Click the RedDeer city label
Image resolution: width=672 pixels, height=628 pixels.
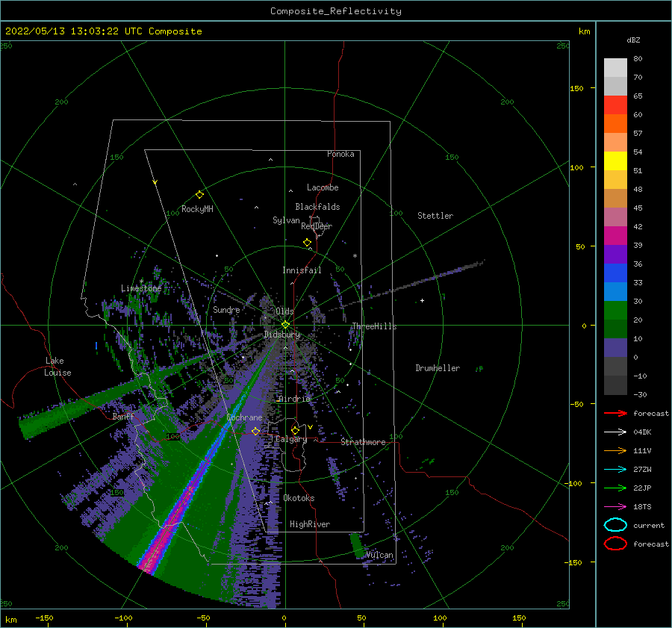pyautogui.click(x=317, y=226)
